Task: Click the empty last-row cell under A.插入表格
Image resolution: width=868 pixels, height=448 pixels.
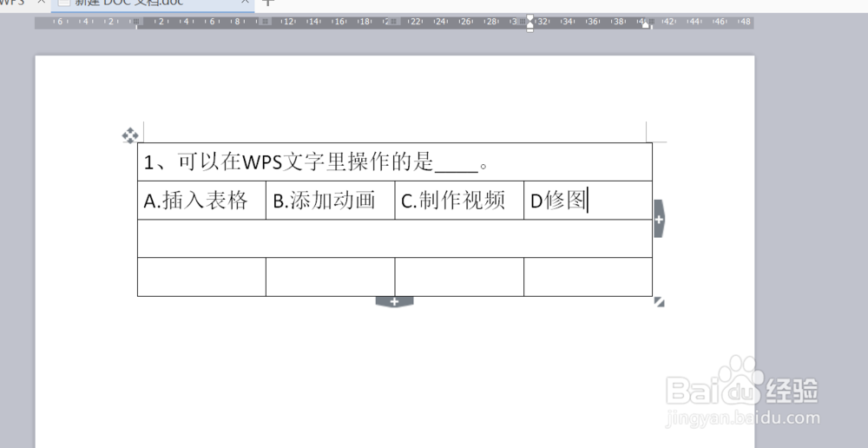Action: click(x=201, y=277)
